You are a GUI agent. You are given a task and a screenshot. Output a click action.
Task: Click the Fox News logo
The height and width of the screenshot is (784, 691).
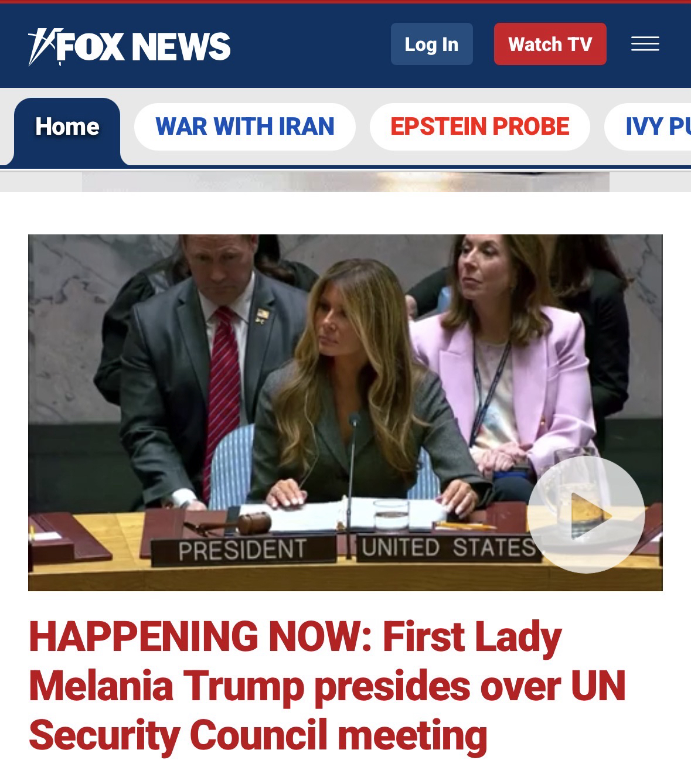click(130, 46)
